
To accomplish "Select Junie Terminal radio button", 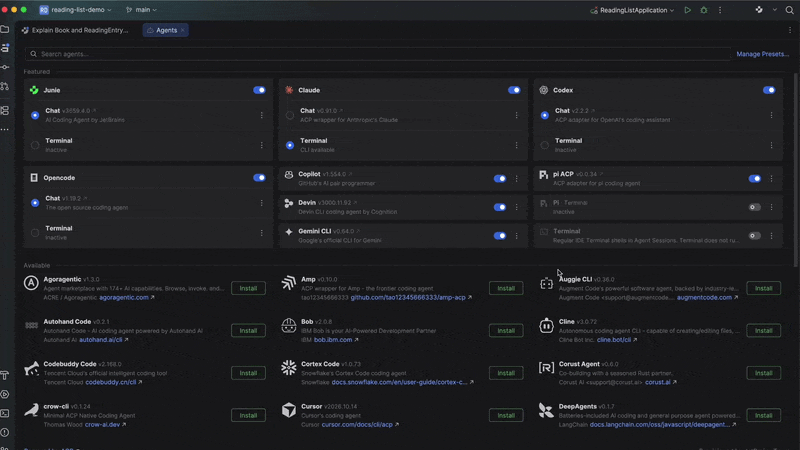I will (35, 145).
